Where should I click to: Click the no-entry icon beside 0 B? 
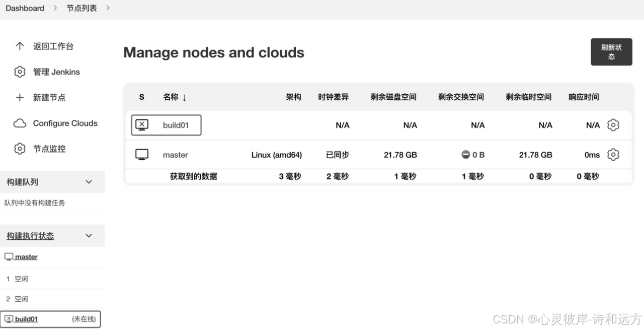click(x=466, y=155)
